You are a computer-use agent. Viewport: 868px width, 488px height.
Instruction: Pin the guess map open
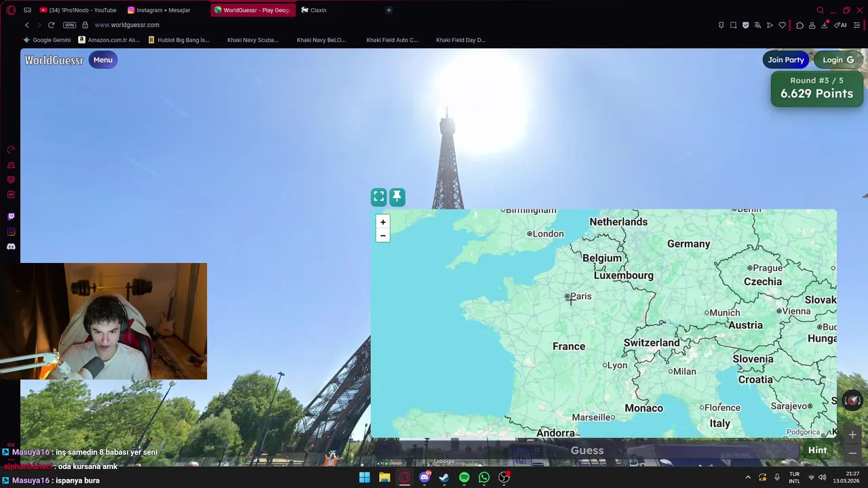point(397,197)
